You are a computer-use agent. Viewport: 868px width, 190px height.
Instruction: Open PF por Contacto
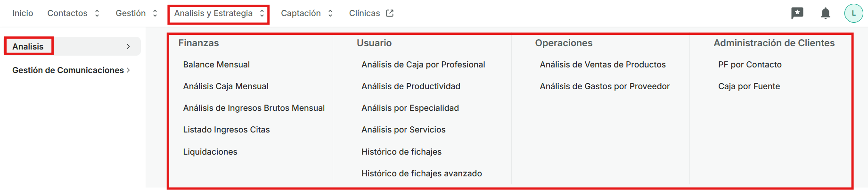coord(750,65)
